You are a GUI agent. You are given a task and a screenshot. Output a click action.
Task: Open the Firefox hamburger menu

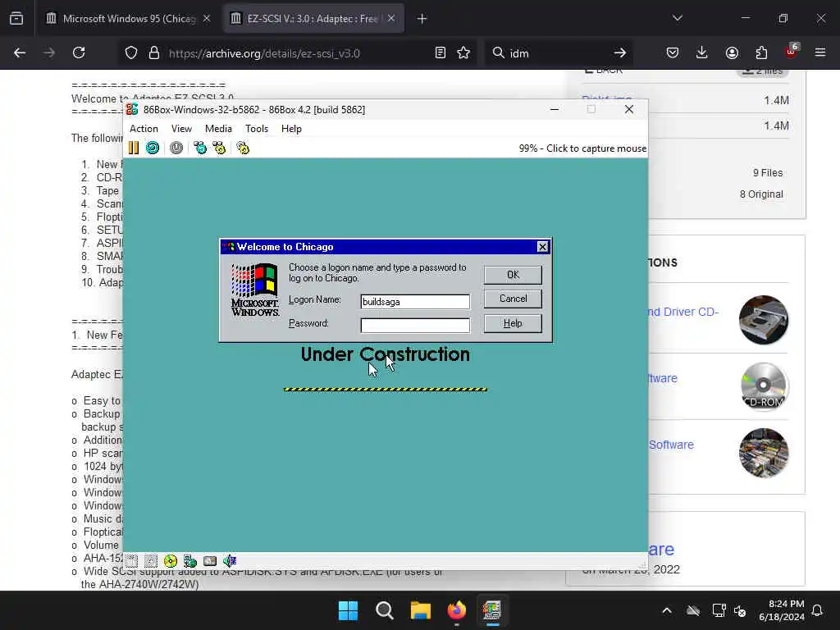820,52
